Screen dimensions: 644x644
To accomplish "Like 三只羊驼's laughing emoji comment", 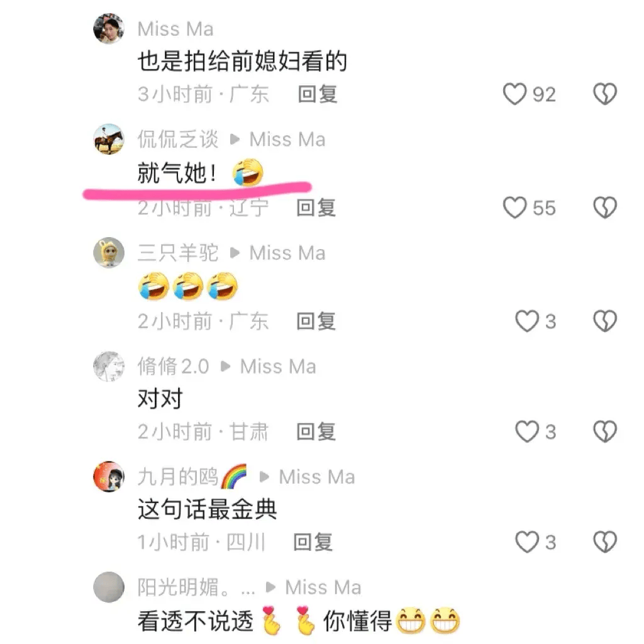I will tap(527, 321).
